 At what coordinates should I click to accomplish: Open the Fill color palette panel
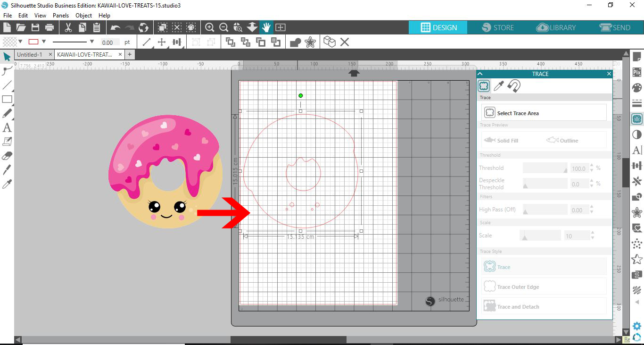pyautogui.click(x=637, y=88)
